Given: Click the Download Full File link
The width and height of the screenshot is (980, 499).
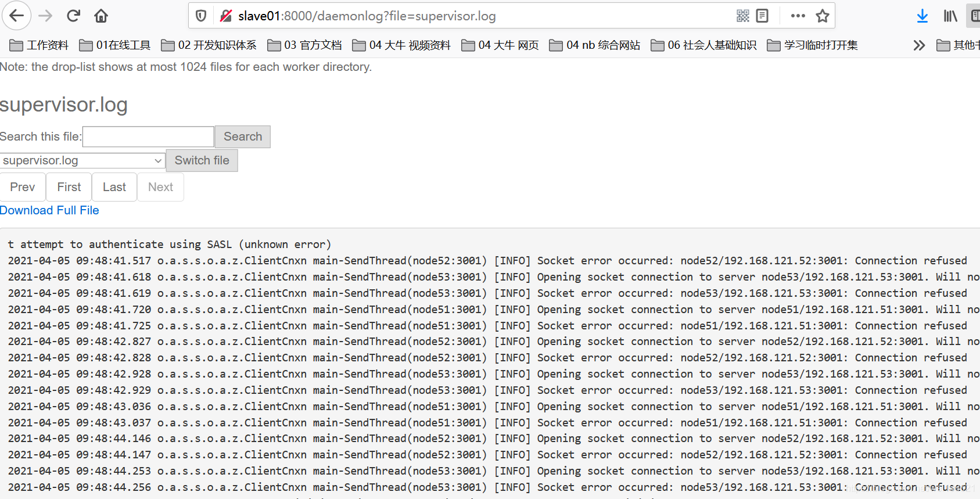Looking at the screenshot, I should [x=49, y=210].
